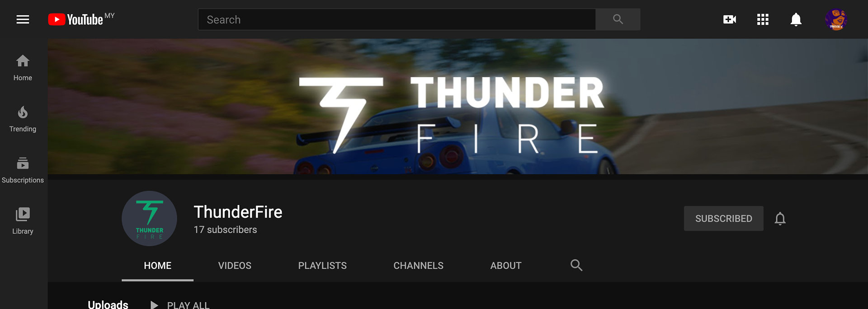The width and height of the screenshot is (868, 309).
Task: Focus the Search input field
Action: (x=397, y=19)
